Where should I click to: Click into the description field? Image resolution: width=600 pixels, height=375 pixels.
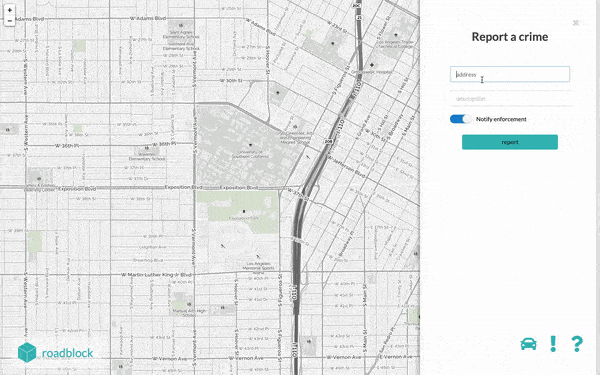[510, 98]
